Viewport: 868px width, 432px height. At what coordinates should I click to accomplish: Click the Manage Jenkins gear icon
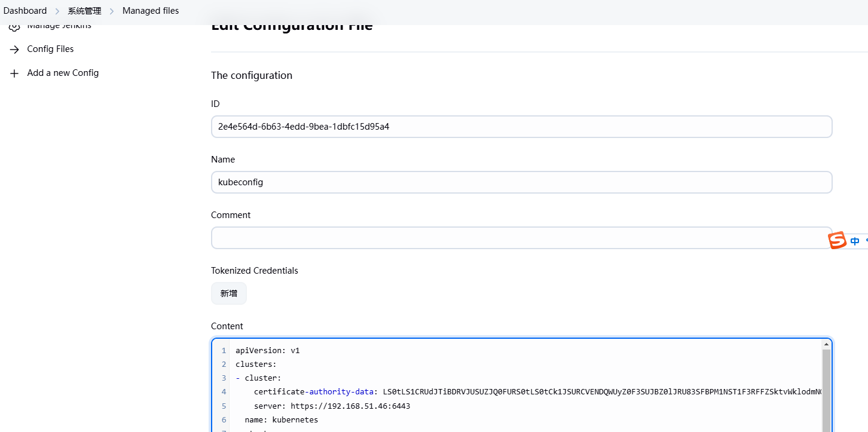click(x=14, y=27)
